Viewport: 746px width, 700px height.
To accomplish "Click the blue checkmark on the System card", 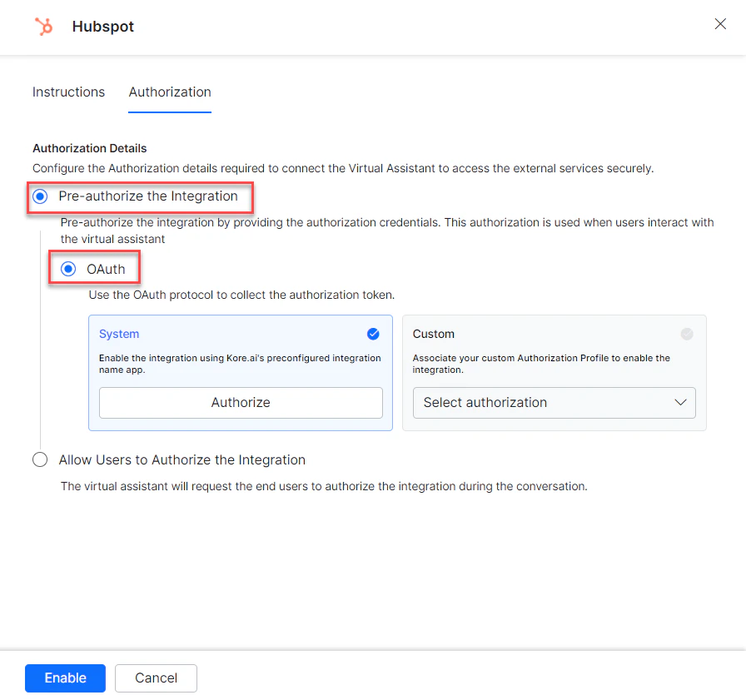I will (373, 334).
